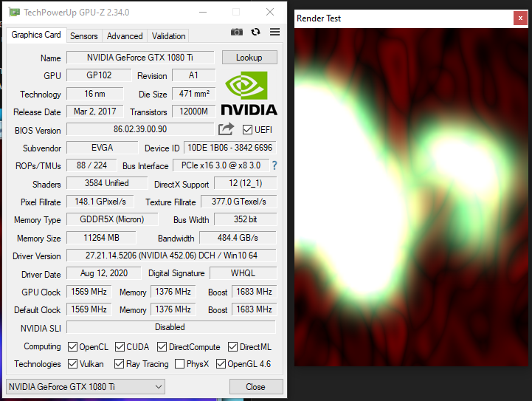The height and width of the screenshot is (401, 532).
Task: Click the Driver Version value 27.21.14.5206
Action: [171, 256]
